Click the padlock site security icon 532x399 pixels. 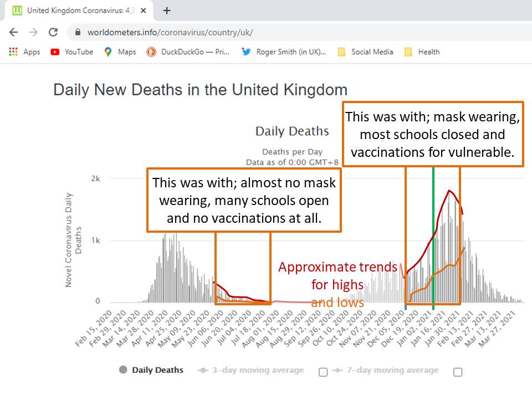77,32
